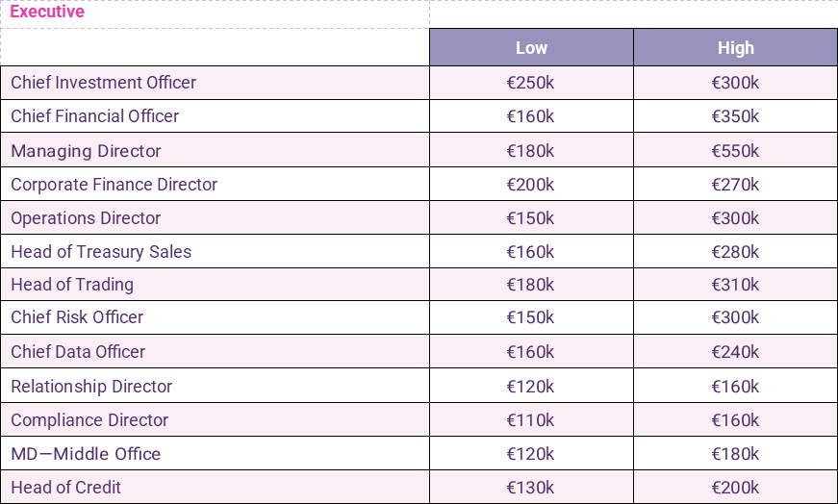Select the Corporate Finance Director row label
838x504 pixels.
pos(114,185)
